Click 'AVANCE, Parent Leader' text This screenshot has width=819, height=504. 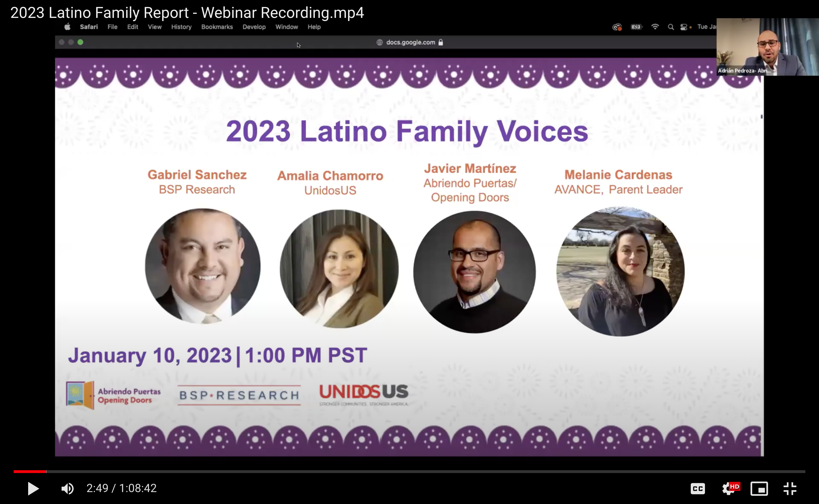[x=619, y=189]
